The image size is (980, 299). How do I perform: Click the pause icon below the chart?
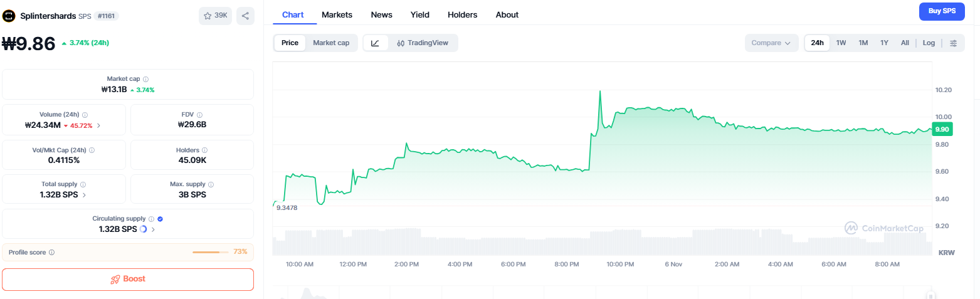tap(932, 296)
